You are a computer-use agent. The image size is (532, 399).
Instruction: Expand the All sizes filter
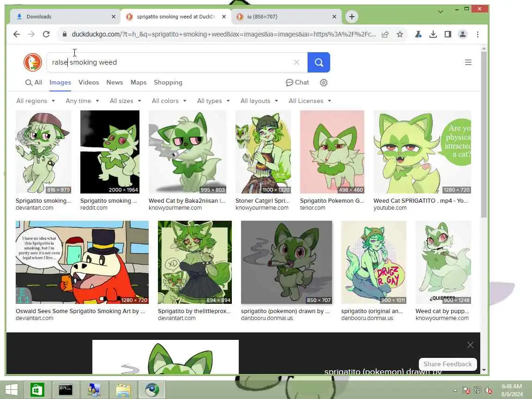coord(126,101)
